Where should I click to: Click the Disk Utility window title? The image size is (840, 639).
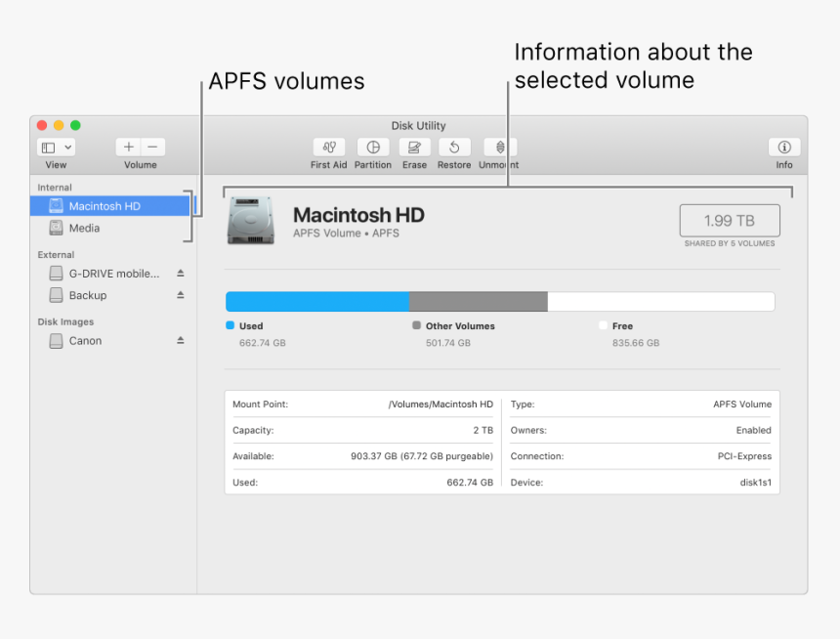tap(418, 126)
